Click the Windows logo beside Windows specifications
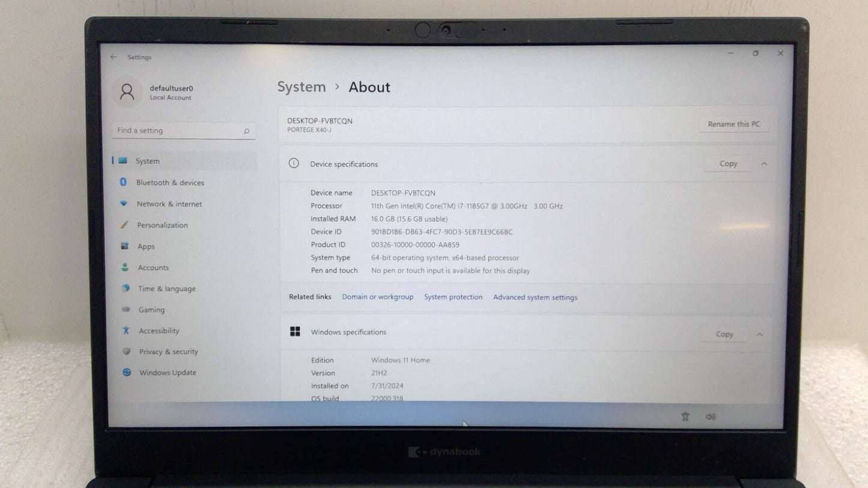This screenshot has width=868, height=488. pos(295,331)
